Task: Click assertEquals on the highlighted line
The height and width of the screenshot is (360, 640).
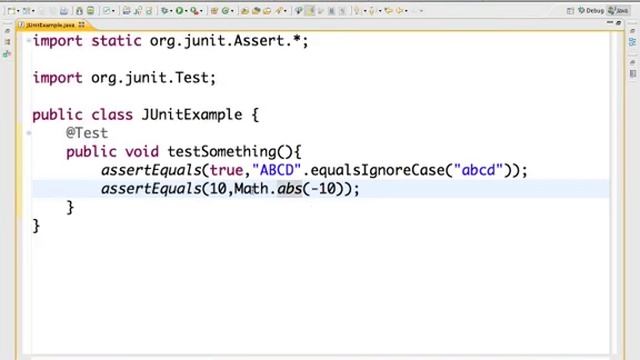Action: [x=151, y=189]
